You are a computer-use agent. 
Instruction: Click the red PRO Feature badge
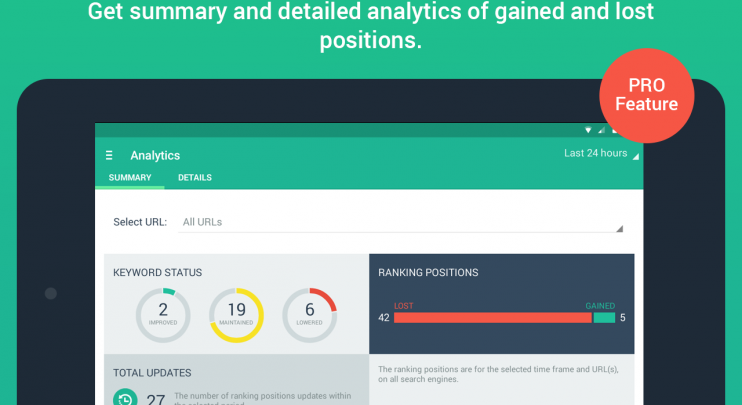(646, 96)
